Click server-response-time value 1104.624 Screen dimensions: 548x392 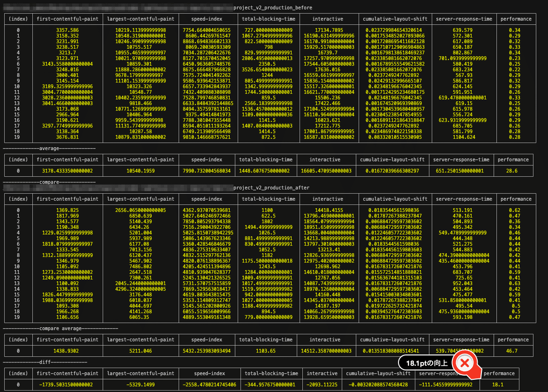464,137
